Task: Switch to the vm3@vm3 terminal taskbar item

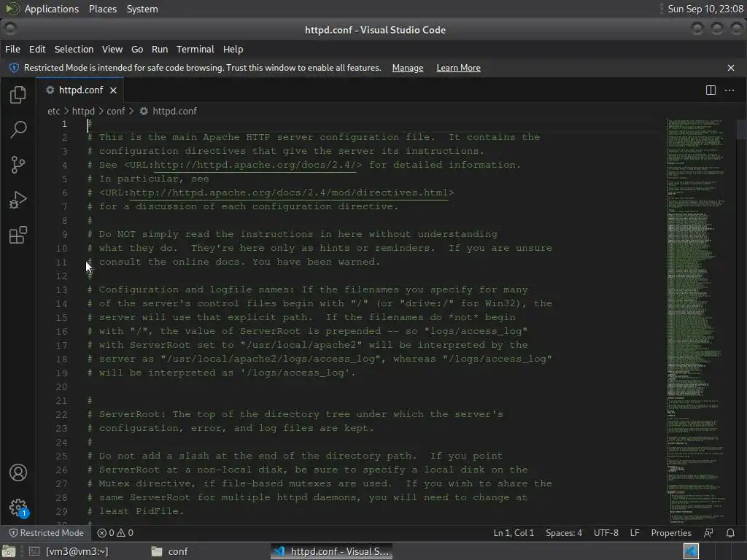Action: 69,551
